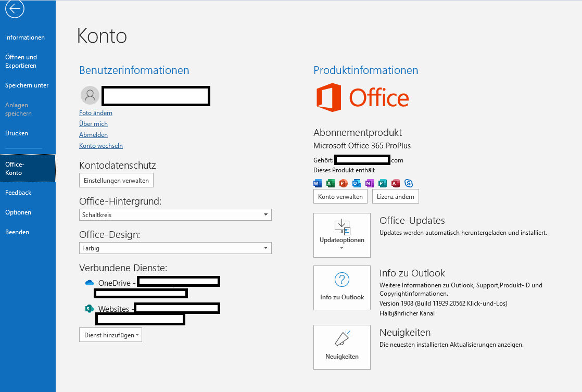Click the back arrow circle icon
The width and height of the screenshot is (582, 392).
[15, 8]
